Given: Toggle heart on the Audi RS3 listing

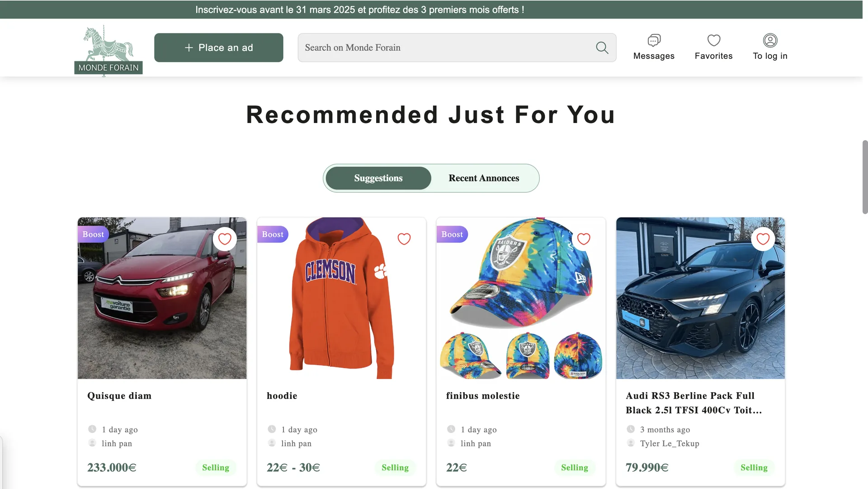Looking at the screenshot, I should click(x=763, y=239).
